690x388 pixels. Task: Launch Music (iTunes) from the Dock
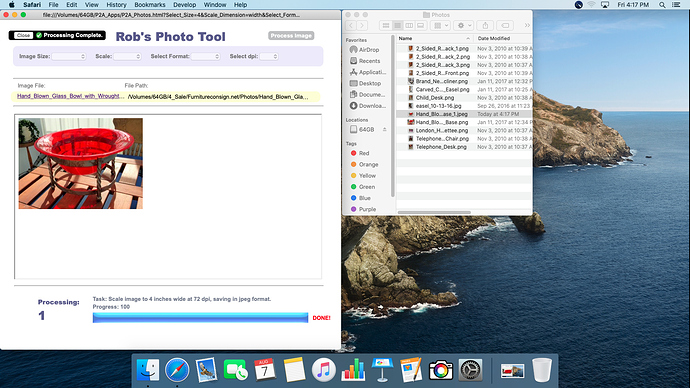pos(323,370)
